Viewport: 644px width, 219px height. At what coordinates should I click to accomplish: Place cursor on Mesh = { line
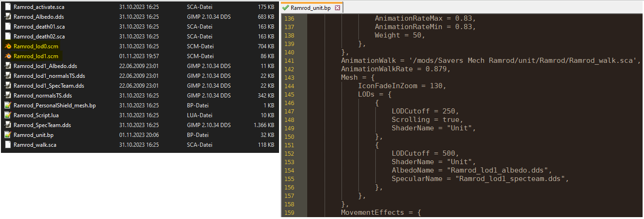[x=357, y=77]
